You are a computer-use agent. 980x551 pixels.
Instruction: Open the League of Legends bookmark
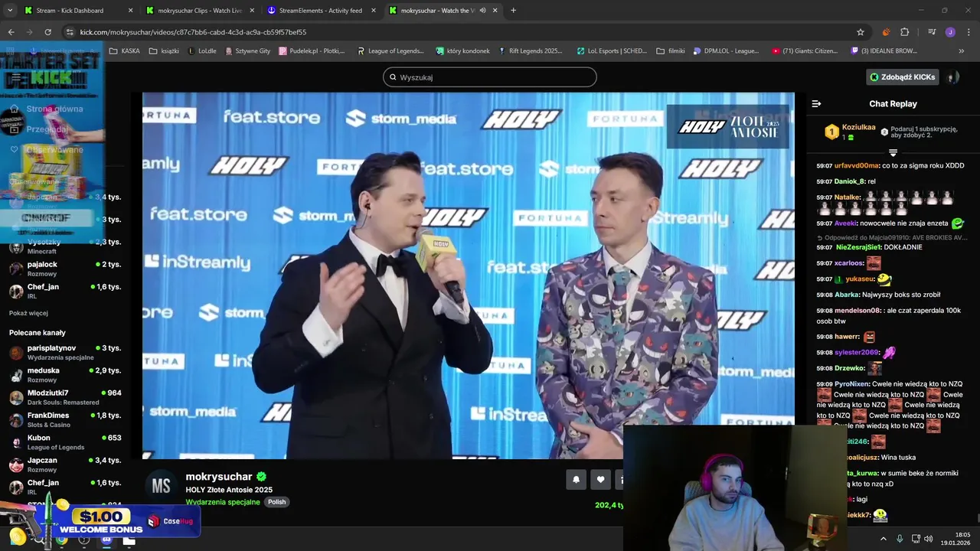click(390, 51)
